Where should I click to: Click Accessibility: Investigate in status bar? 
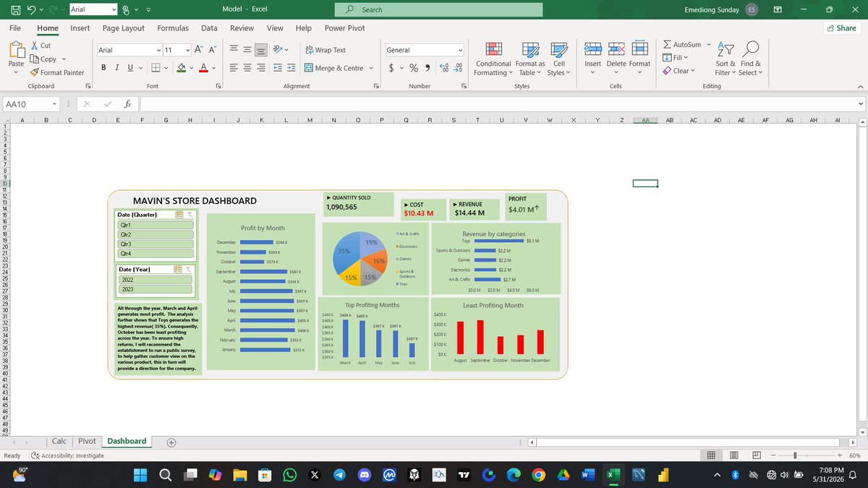[68, 455]
